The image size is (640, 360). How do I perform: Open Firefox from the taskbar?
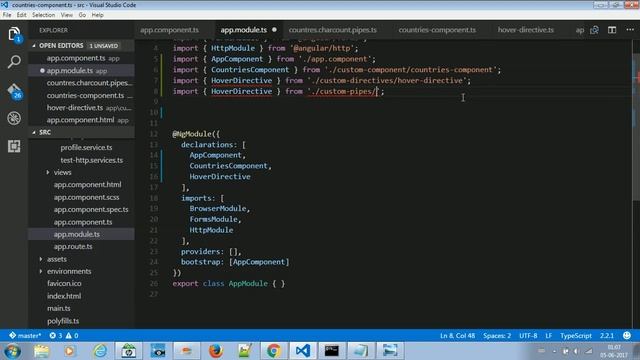click(x=216, y=351)
